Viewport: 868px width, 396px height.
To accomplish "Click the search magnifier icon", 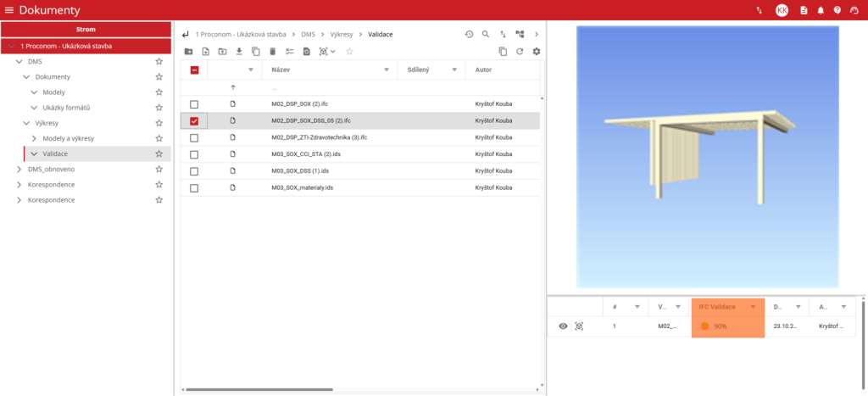I will pos(486,34).
